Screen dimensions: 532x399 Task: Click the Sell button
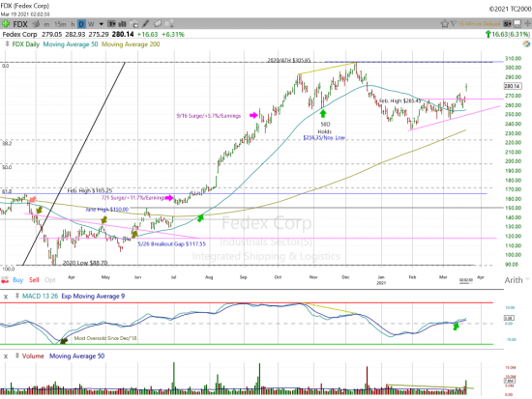pyautogui.click(x=34, y=280)
